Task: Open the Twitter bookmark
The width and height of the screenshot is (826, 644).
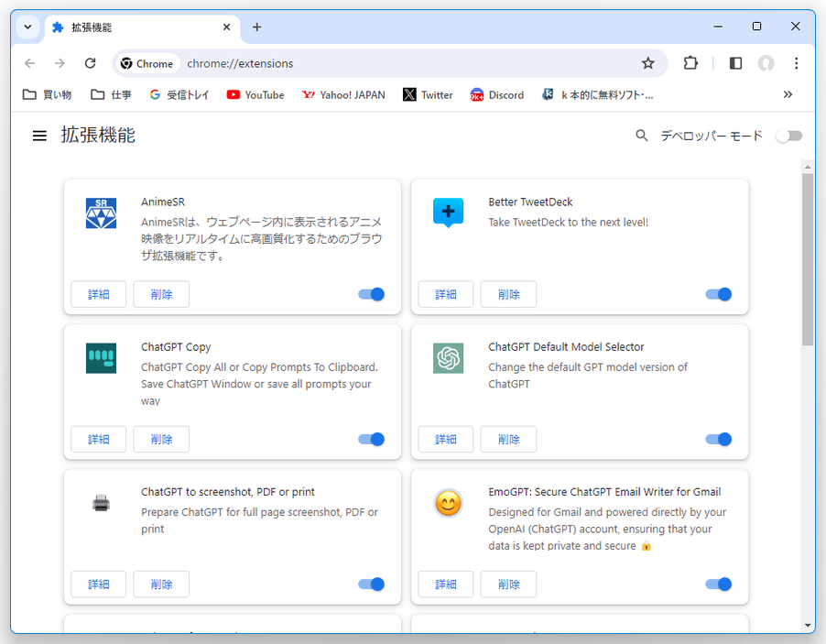Action: (x=428, y=95)
